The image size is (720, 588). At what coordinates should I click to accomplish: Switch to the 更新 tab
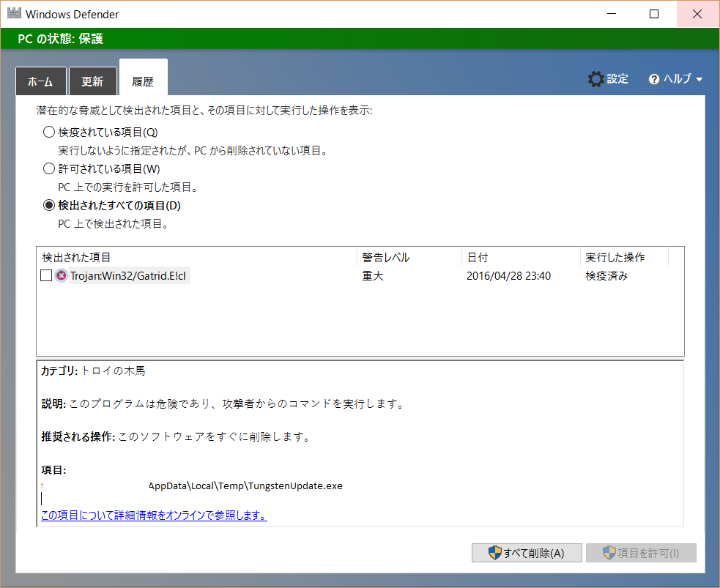[93, 81]
